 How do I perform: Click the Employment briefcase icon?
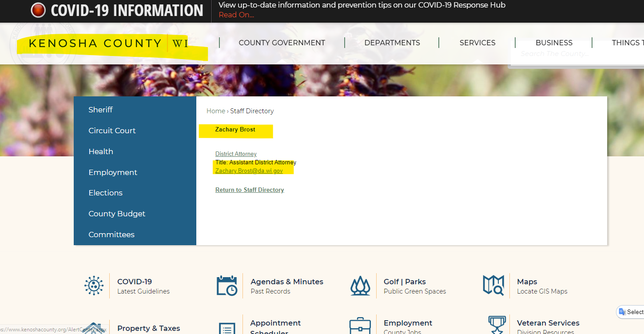pos(360,325)
